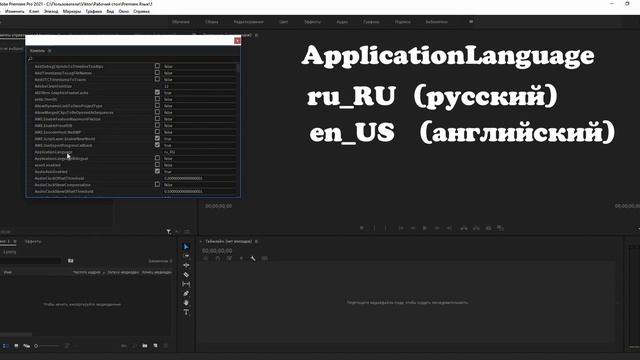Select the Slip tool
Viewport: 640px width, 360px height.
click(x=186, y=284)
